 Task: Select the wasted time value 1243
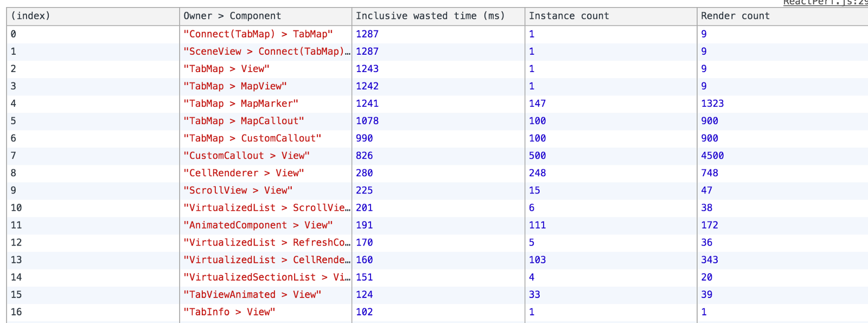[x=367, y=69]
